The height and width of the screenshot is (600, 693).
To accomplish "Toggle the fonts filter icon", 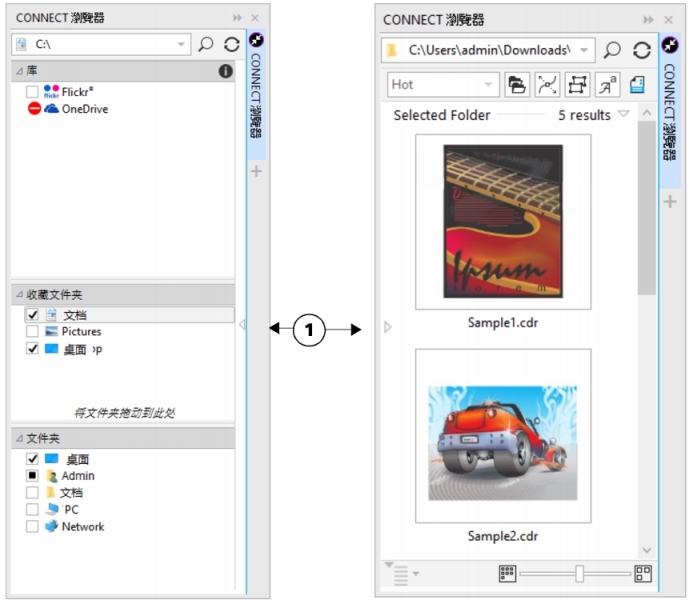I will (607, 85).
